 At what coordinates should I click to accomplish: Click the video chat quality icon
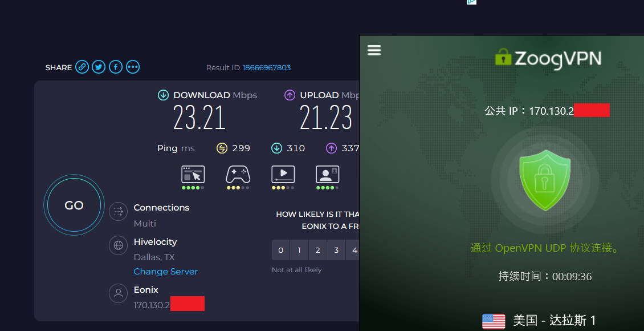tap(327, 175)
